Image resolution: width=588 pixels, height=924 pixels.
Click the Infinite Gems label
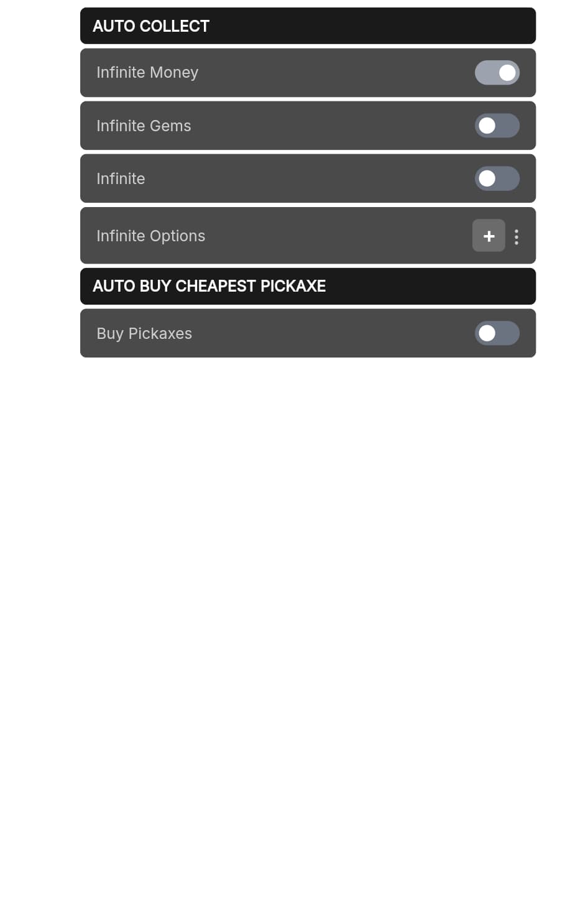[x=144, y=126]
